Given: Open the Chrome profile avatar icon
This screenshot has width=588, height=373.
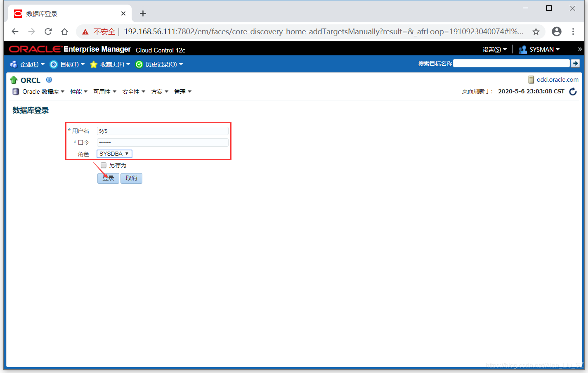Looking at the screenshot, I should (x=557, y=31).
